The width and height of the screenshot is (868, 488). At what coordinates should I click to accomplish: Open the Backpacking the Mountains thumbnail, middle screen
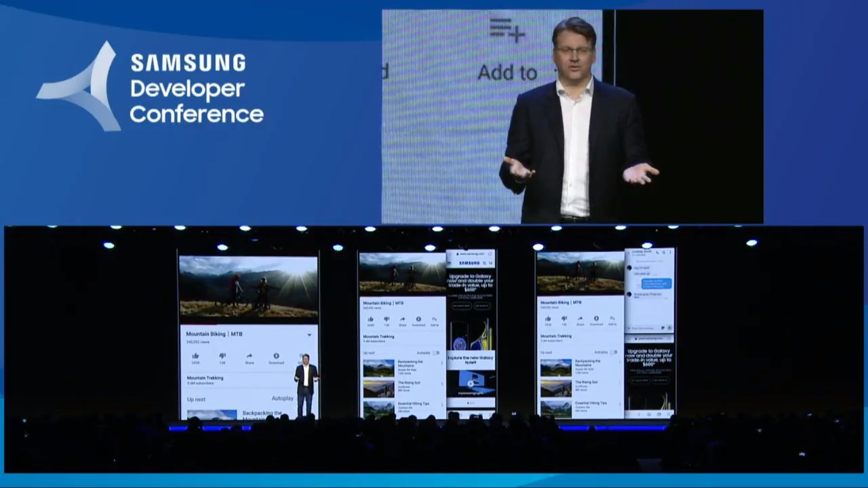379,368
